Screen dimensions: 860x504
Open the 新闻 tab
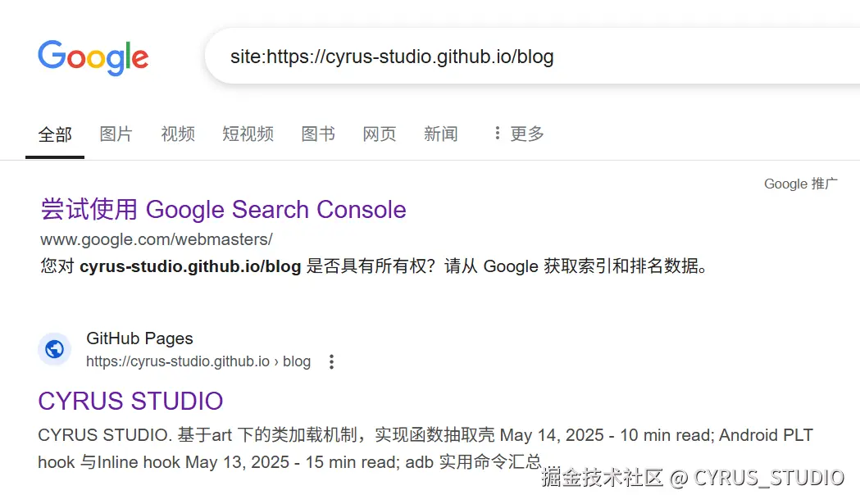[440, 134]
